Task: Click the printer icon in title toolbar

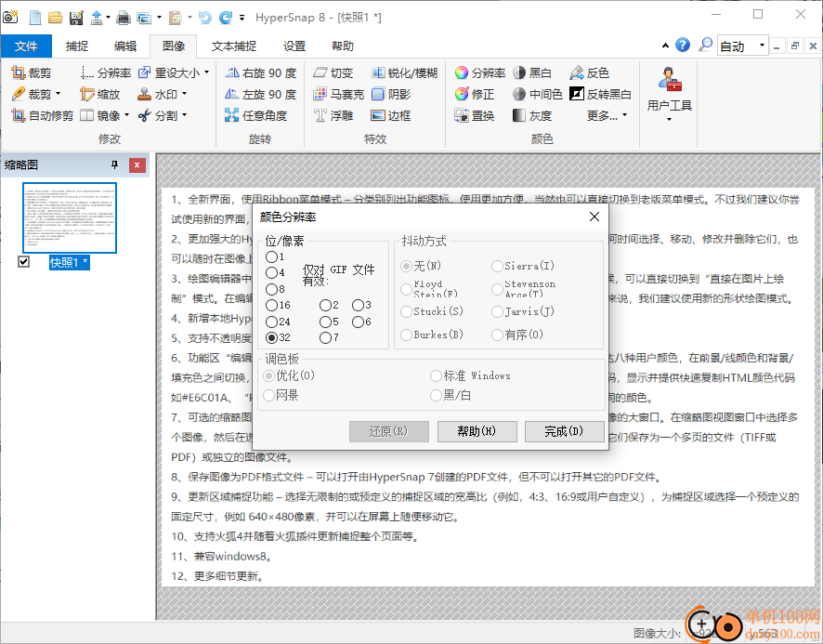Action: [124, 18]
